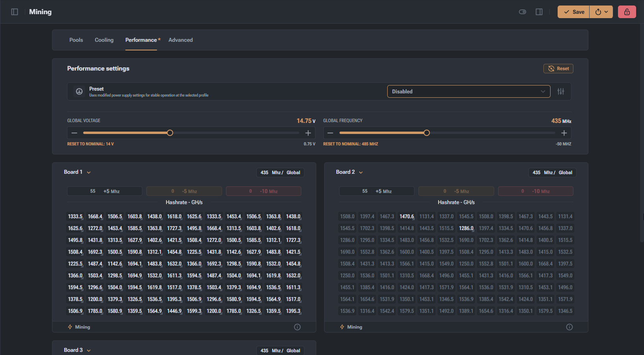
Task: Click Board 1 Mining lightning status icon
Action: tap(70, 327)
